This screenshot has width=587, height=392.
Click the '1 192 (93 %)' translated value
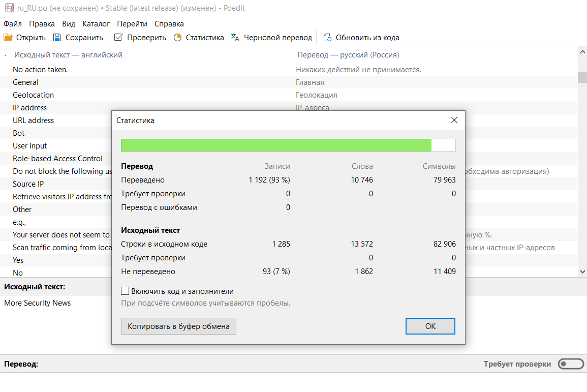(269, 179)
